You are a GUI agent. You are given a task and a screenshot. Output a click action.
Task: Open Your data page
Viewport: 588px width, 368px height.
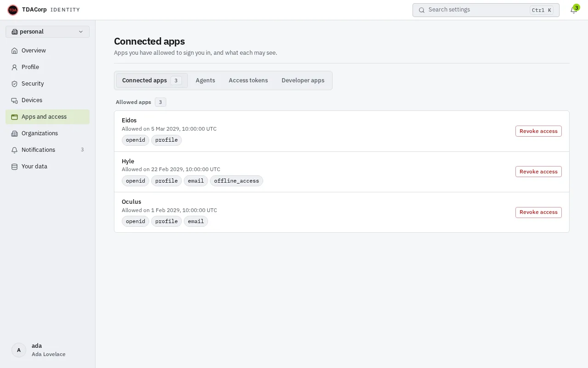pyautogui.click(x=47, y=167)
